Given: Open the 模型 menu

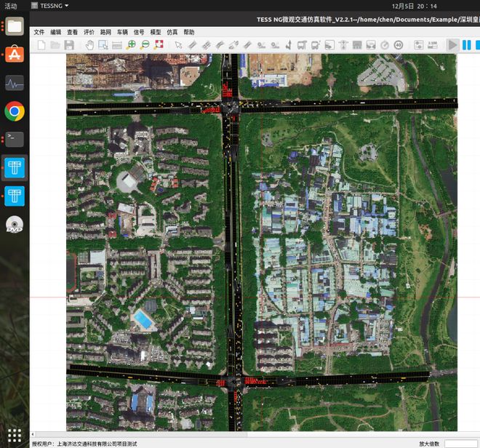Looking at the screenshot, I should 156,32.
